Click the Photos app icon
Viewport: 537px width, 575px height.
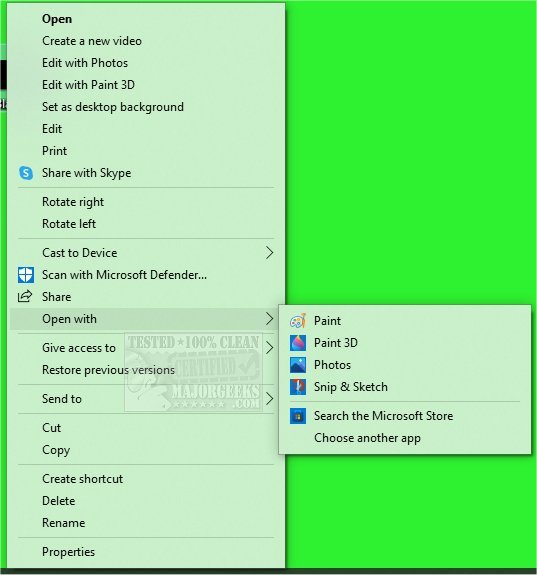298,365
